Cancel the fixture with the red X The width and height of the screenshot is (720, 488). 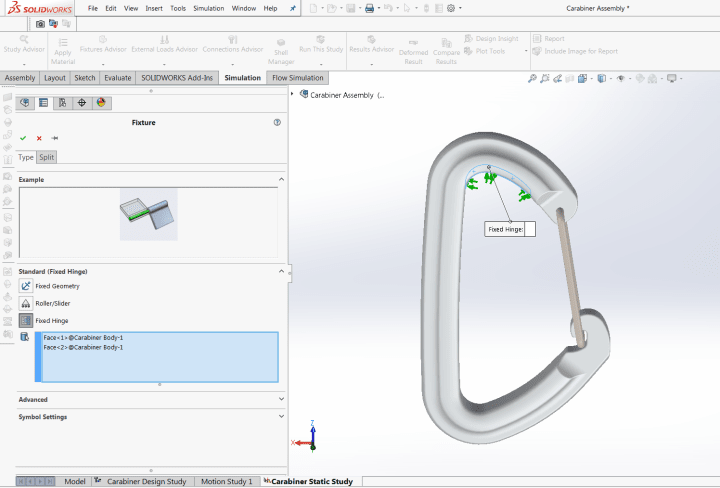coord(39,138)
